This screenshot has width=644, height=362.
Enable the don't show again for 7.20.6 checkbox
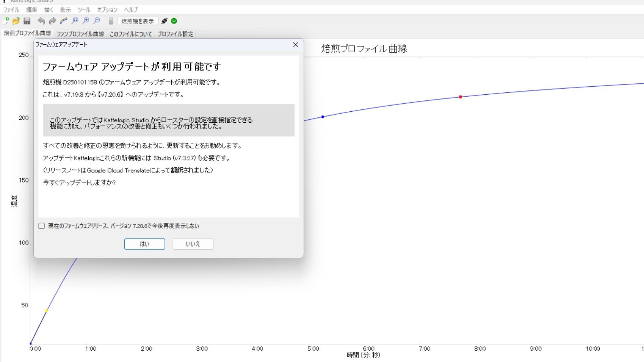(x=42, y=226)
